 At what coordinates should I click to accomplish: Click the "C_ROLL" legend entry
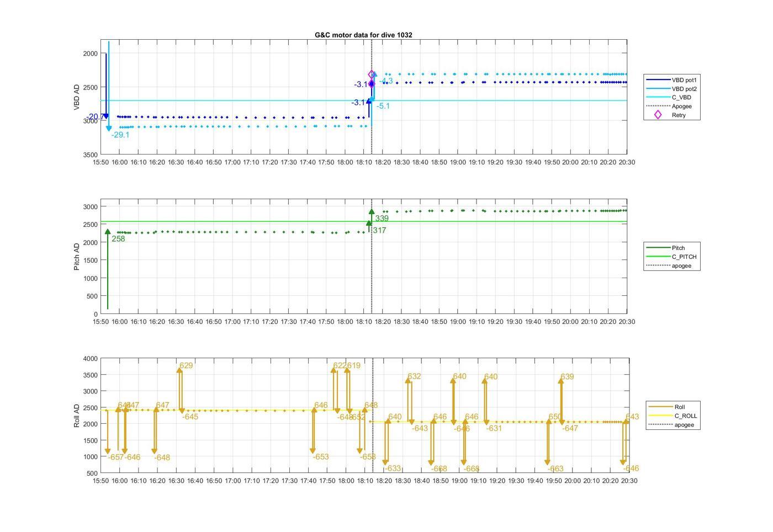pos(672,416)
